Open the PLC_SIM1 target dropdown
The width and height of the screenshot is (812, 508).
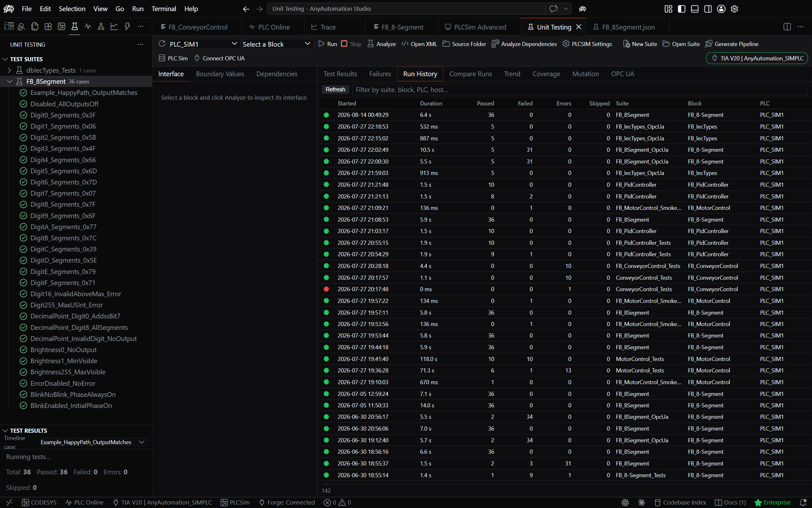tap(203, 44)
